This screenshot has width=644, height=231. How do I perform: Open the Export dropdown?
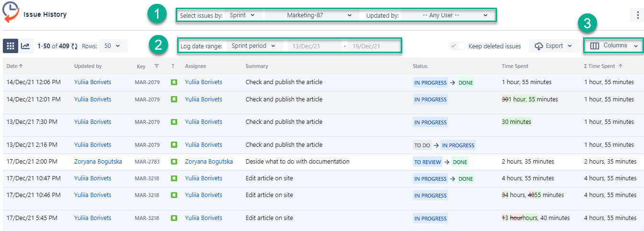pyautogui.click(x=554, y=46)
